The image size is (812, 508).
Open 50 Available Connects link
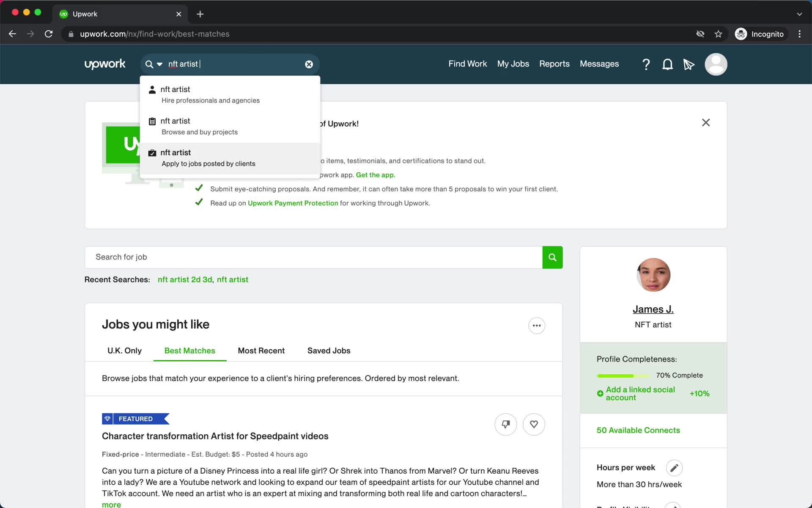click(638, 430)
